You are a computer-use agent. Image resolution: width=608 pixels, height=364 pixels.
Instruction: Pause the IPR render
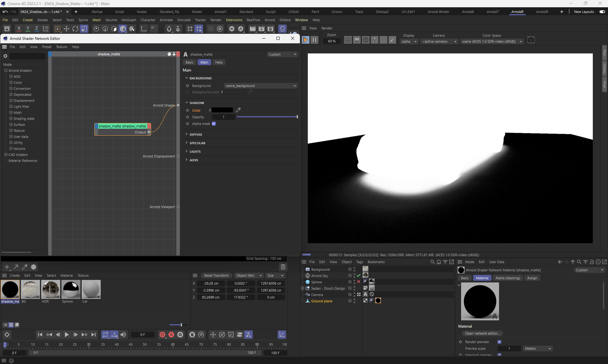click(x=314, y=40)
